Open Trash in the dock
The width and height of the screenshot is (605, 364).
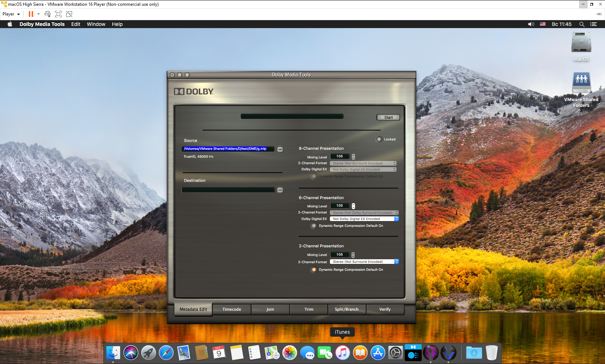pyautogui.click(x=492, y=353)
